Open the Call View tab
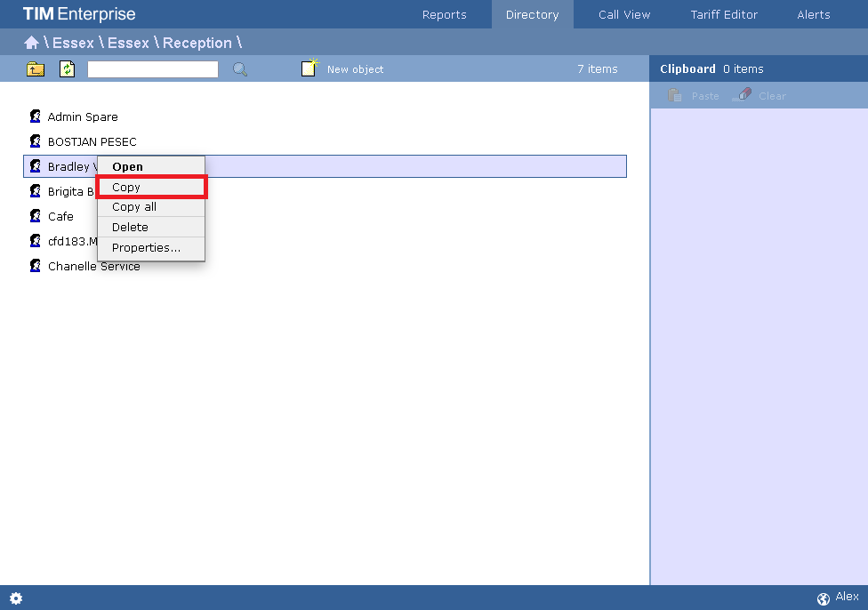 point(624,14)
